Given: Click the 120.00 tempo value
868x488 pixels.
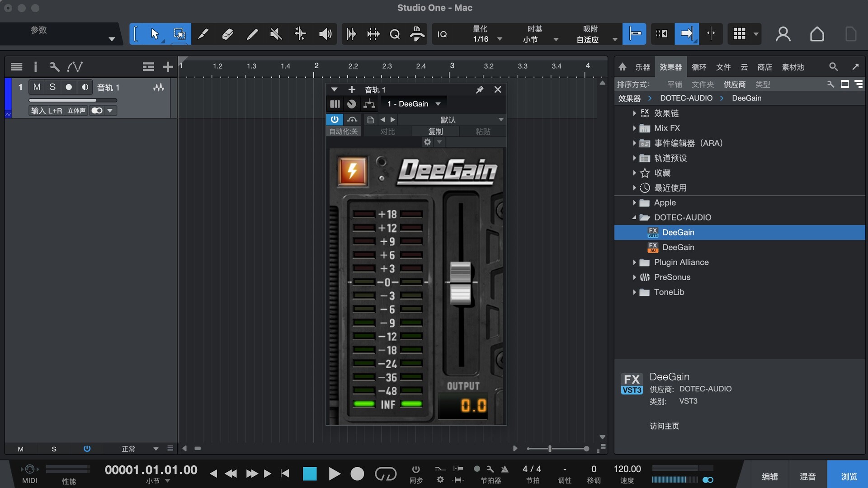Looking at the screenshot, I should [627, 469].
